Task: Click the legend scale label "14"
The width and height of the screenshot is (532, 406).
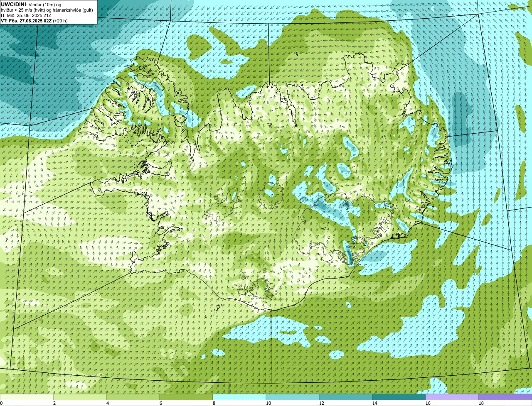Action: 375,403
